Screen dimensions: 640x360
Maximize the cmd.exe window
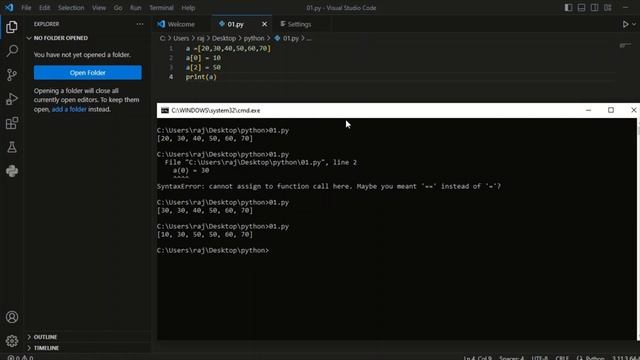pyautogui.click(x=611, y=110)
